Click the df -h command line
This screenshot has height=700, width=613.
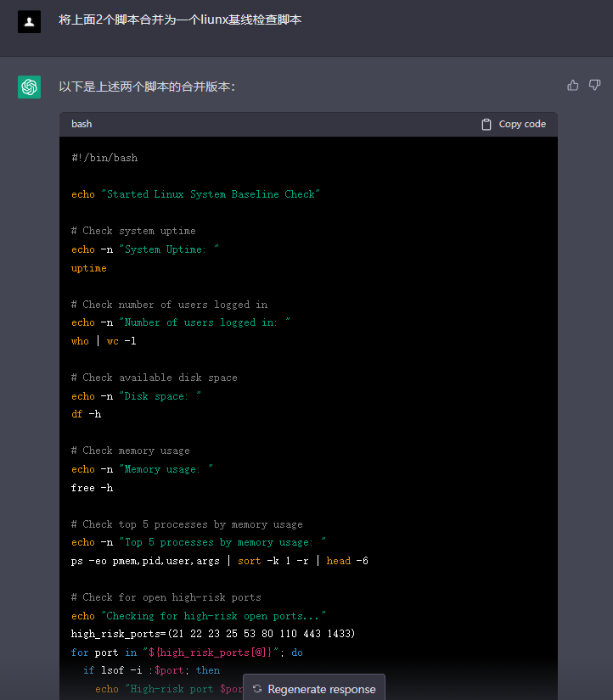pos(87,414)
